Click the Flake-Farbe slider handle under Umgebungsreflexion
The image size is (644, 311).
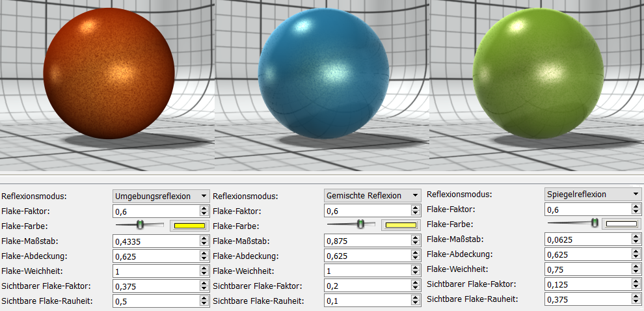point(140,224)
